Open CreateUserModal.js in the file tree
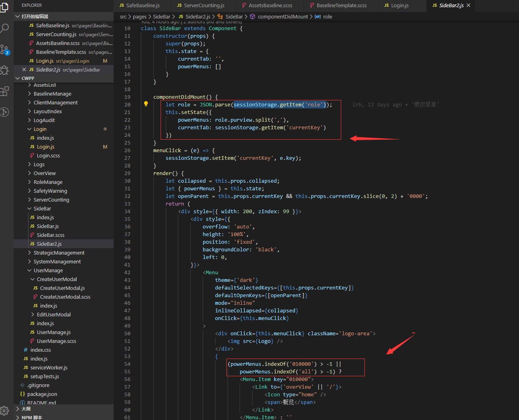The height and width of the screenshot is (420, 519). click(x=62, y=288)
